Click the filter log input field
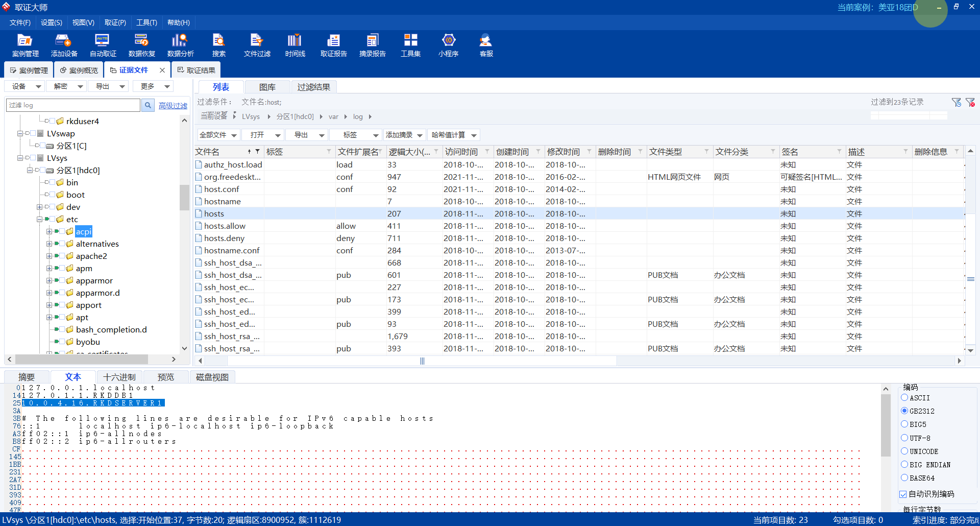Viewport: 980px width, 526px height. click(73, 105)
